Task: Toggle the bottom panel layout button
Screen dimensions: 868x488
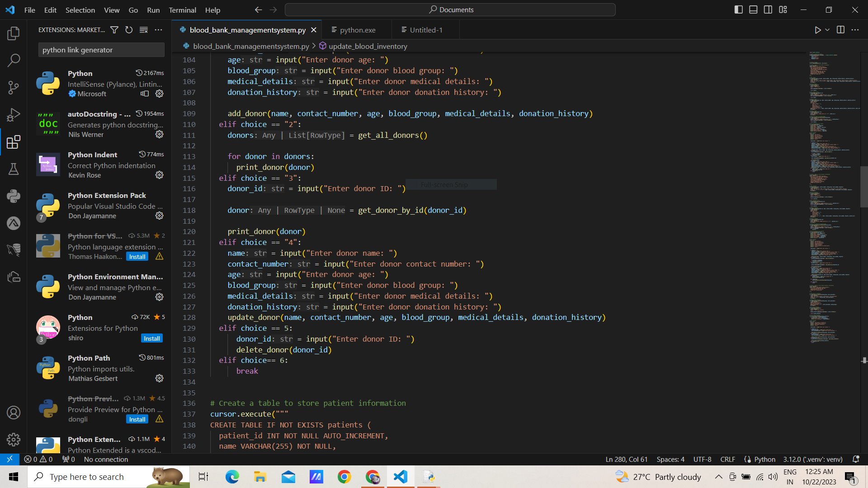Action: tap(753, 9)
